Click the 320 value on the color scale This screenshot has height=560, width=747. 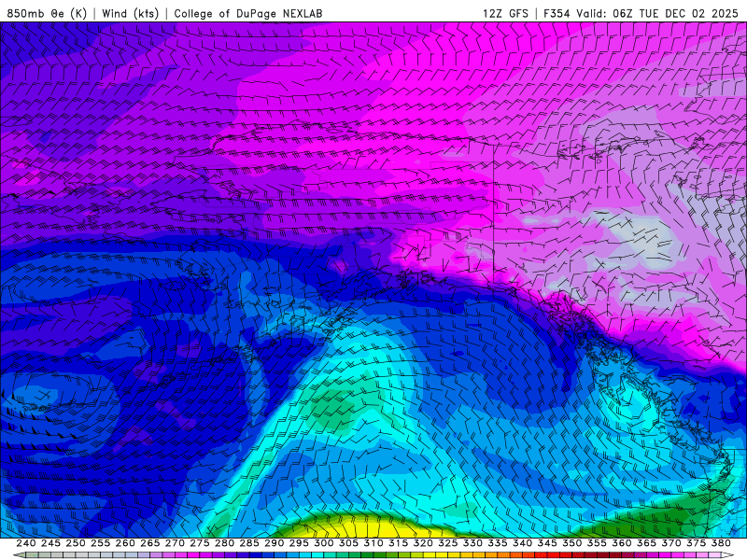pyautogui.click(x=423, y=543)
